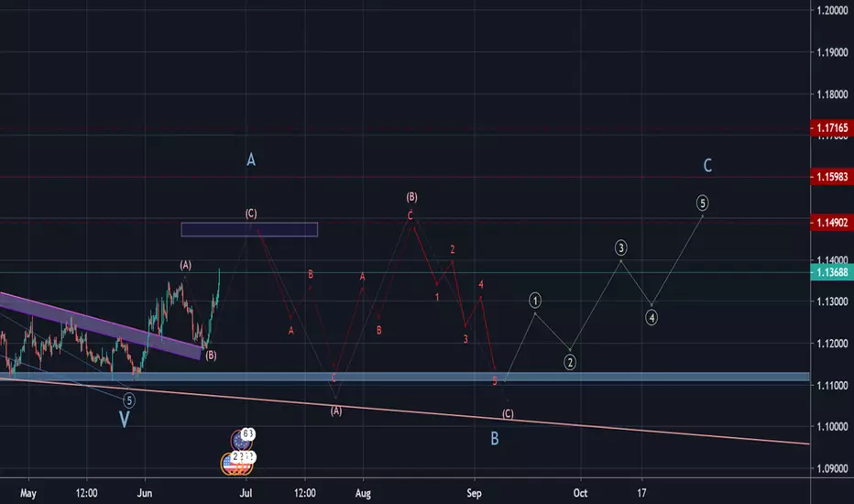
Task: Select the (B) label at the purple channel end
Action: pyautogui.click(x=211, y=356)
